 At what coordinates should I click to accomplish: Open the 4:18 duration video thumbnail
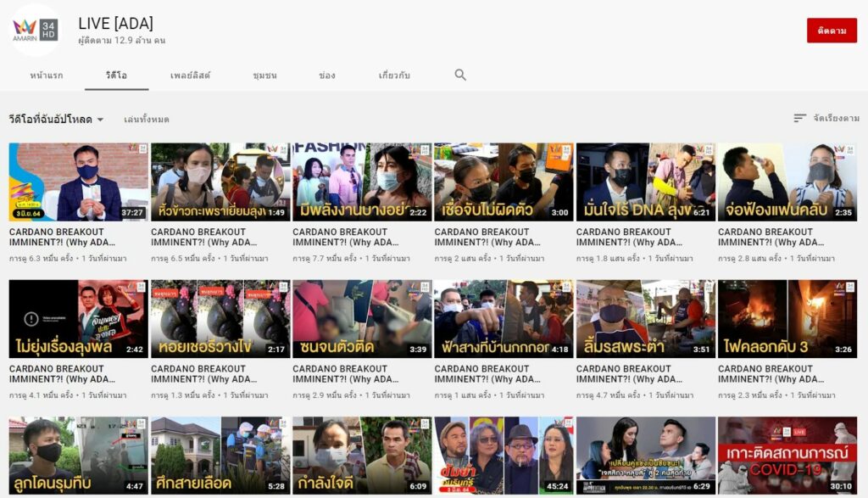[504, 319]
